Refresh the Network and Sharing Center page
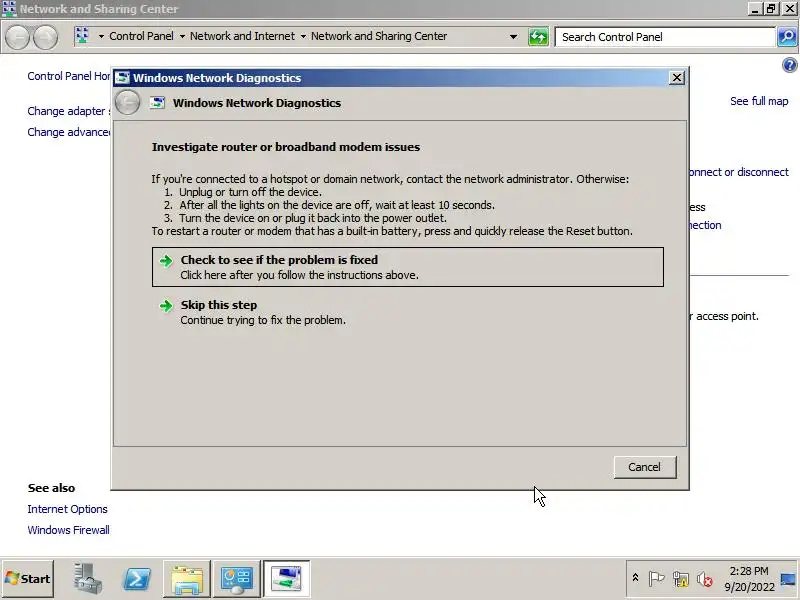 (x=538, y=37)
